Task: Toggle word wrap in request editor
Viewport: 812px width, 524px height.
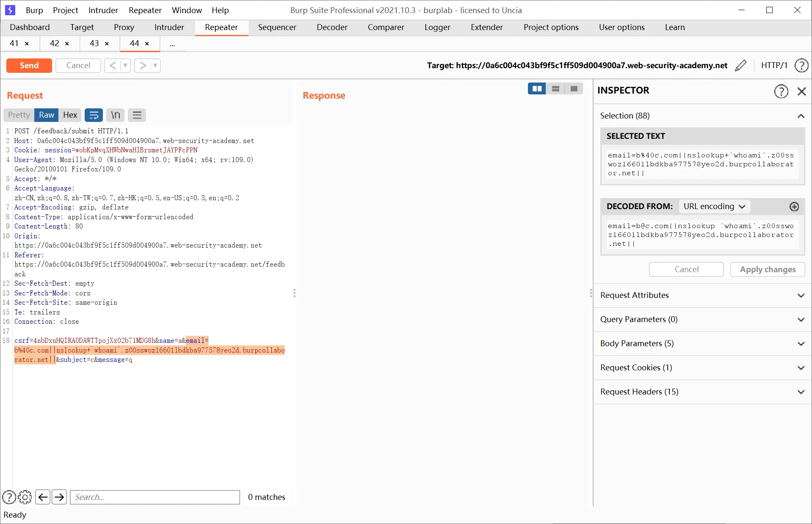Action: [94, 115]
